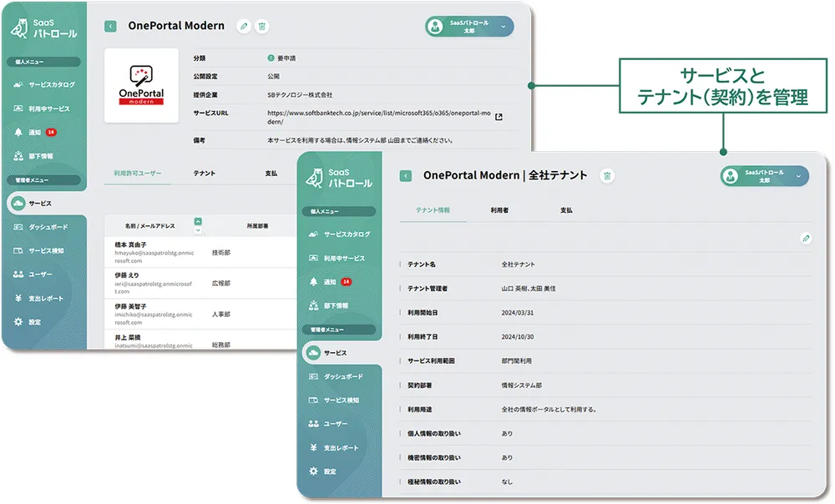This screenshot has width=835, height=504.
Task: Open user account dropdown in tenant window
Action: (765, 175)
